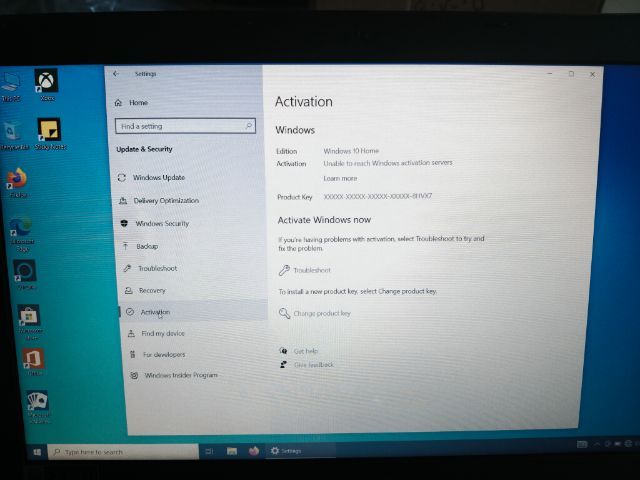Image resolution: width=640 pixels, height=480 pixels.
Task: Select Activation in the sidebar
Action: point(193,312)
